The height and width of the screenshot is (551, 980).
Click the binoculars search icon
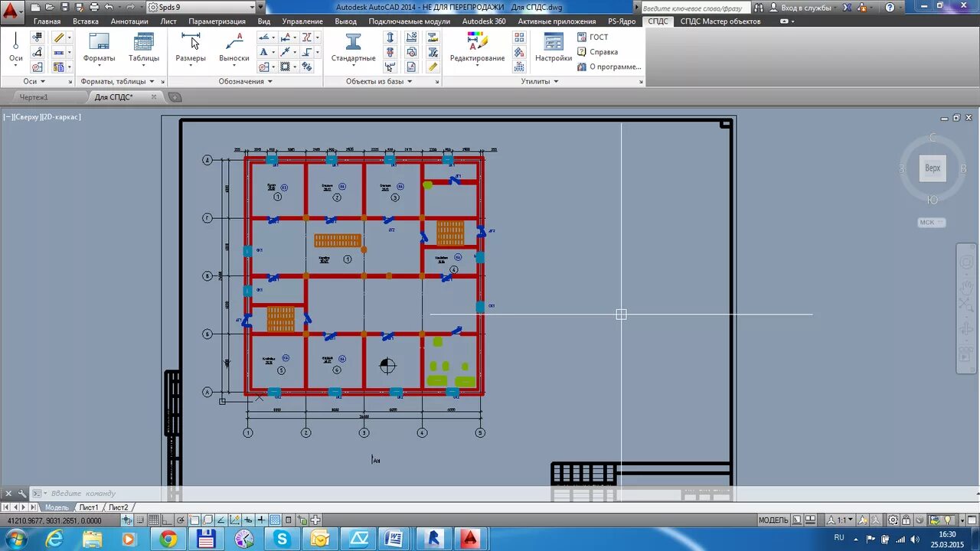(x=757, y=7)
